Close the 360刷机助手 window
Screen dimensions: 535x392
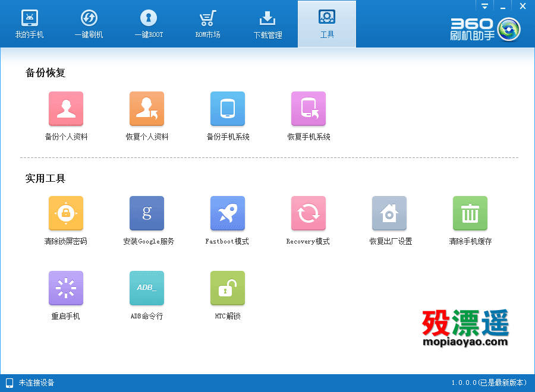(x=523, y=6)
